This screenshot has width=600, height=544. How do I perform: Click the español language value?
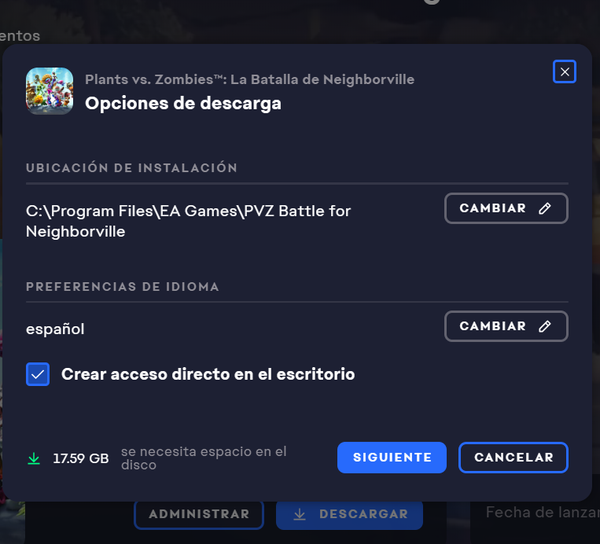click(55, 329)
